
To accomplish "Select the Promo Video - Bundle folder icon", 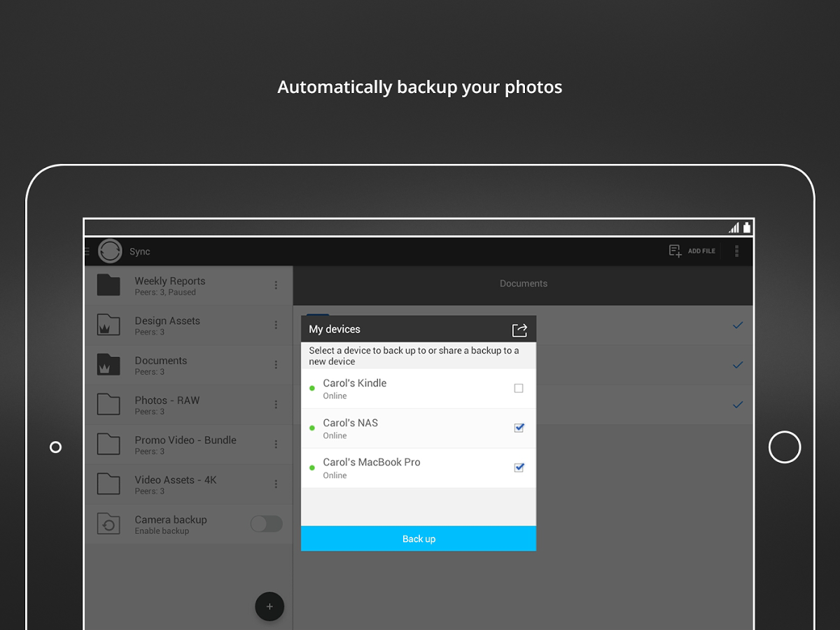I will (108, 444).
